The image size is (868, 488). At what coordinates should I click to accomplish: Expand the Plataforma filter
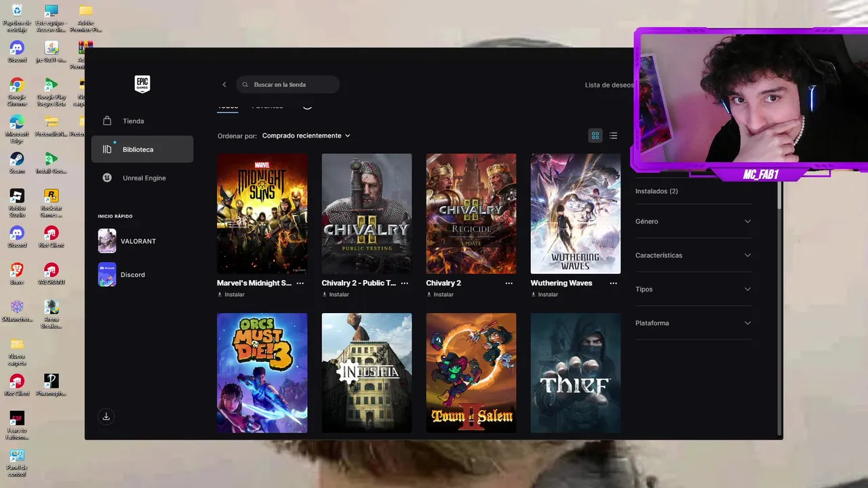[x=693, y=323]
